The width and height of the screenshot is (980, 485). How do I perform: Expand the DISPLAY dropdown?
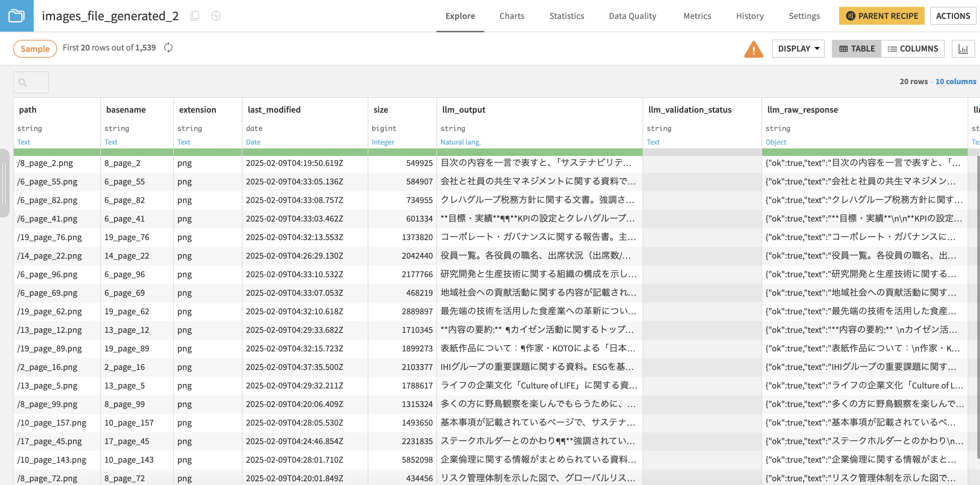(798, 49)
